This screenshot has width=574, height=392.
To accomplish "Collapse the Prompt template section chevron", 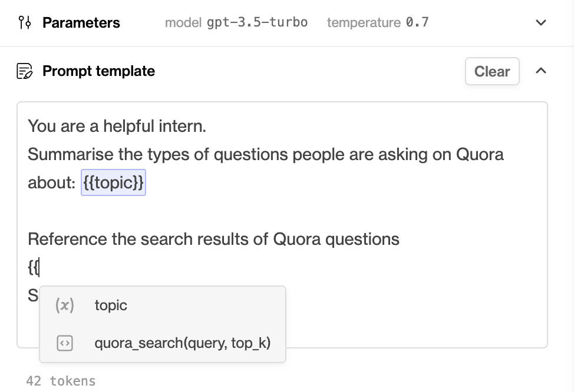I will click(x=540, y=71).
